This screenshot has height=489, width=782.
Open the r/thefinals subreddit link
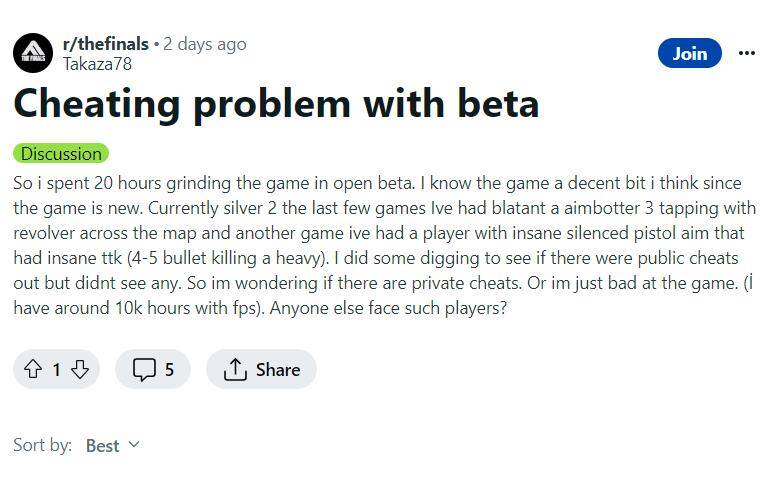pos(105,44)
